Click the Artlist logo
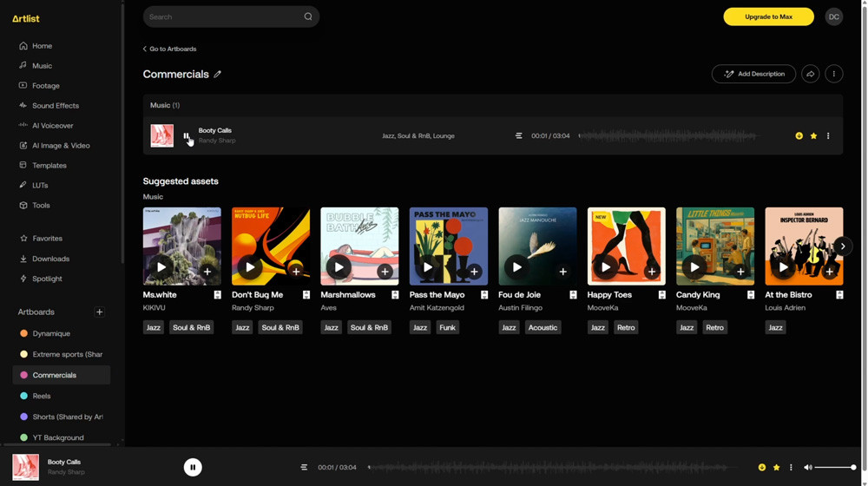 (x=26, y=19)
